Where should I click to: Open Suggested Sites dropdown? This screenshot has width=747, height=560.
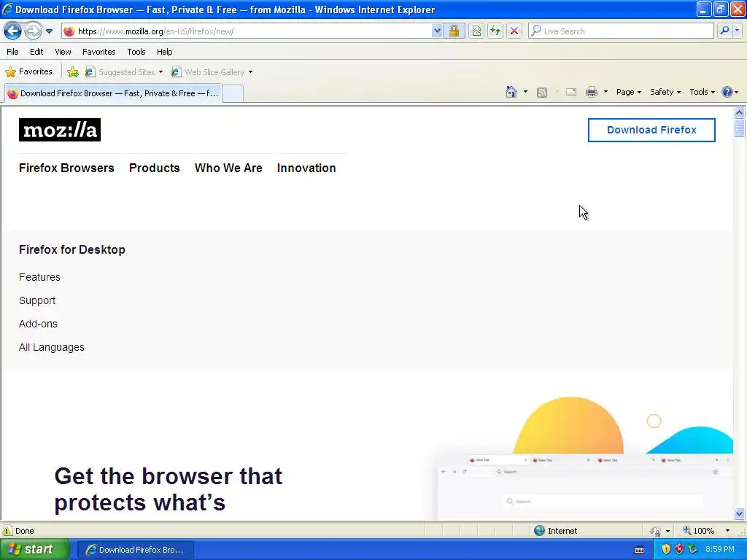point(124,72)
